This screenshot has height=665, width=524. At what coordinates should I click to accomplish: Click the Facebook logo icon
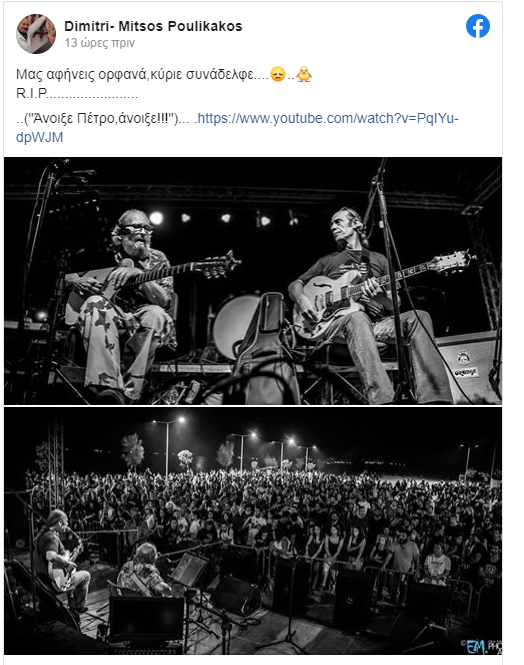click(x=478, y=26)
